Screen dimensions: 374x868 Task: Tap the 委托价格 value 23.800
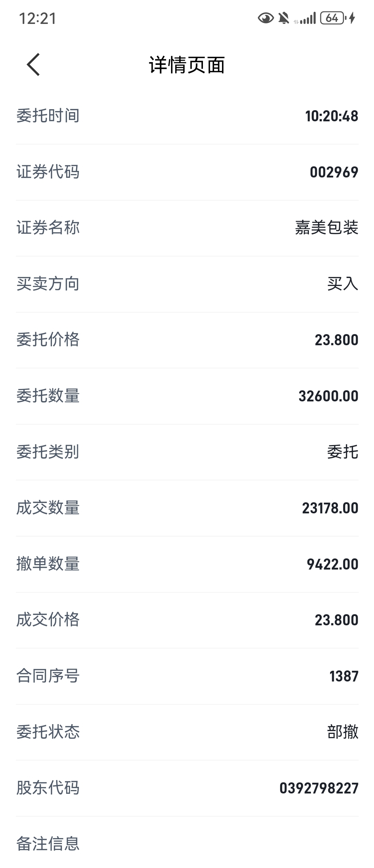(x=336, y=340)
